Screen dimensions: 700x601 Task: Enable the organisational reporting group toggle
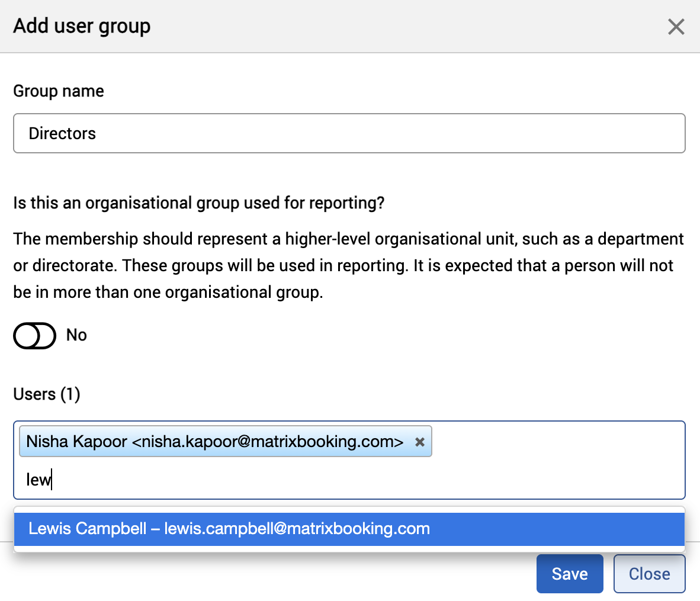tap(34, 335)
